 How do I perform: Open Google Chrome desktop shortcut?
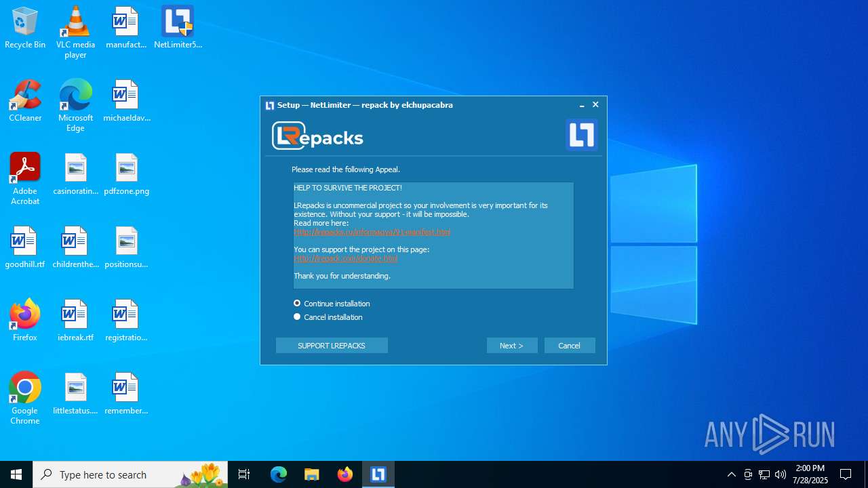[x=25, y=398]
